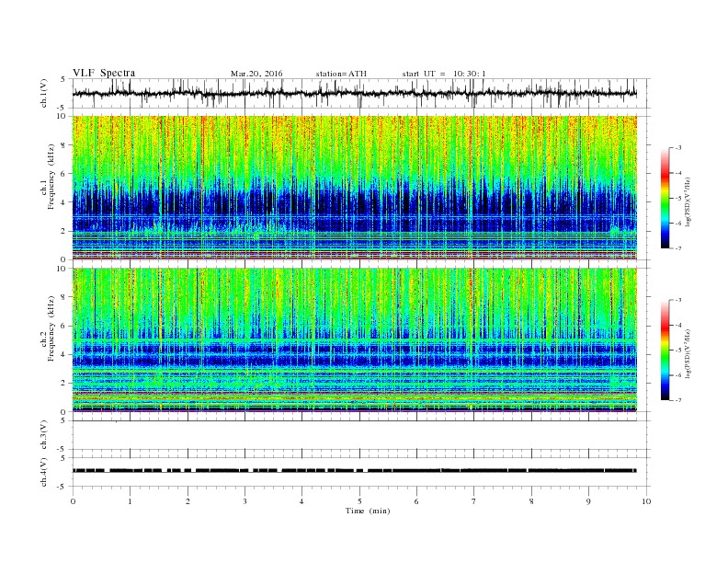The image size is (728, 563).
Task: Click the bottom time axis tick "8"
Action: click(531, 501)
